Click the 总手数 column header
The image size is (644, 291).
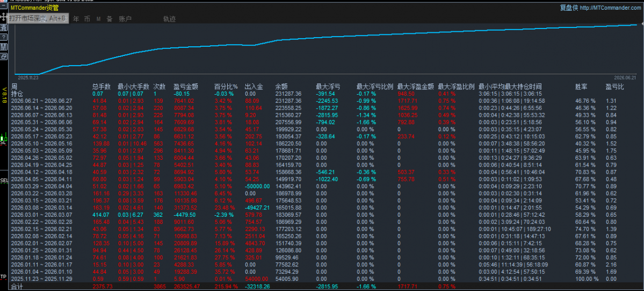click(102, 87)
